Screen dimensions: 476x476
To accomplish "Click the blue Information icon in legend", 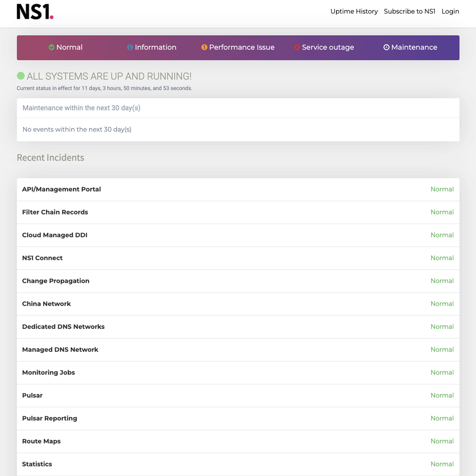I will pyautogui.click(x=130, y=47).
